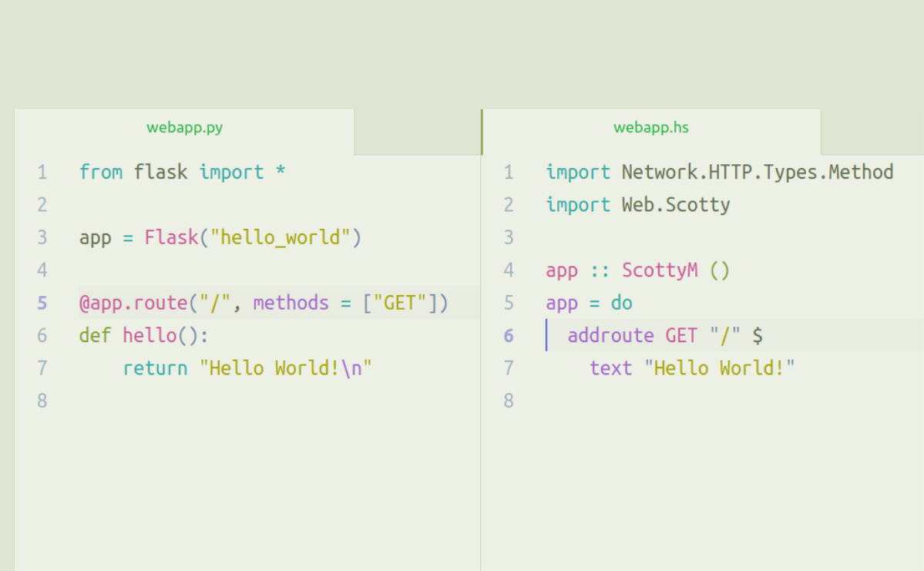Click 'methods' parameter in webapp.py
This screenshot has width=924, height=571.
point(291,303)
